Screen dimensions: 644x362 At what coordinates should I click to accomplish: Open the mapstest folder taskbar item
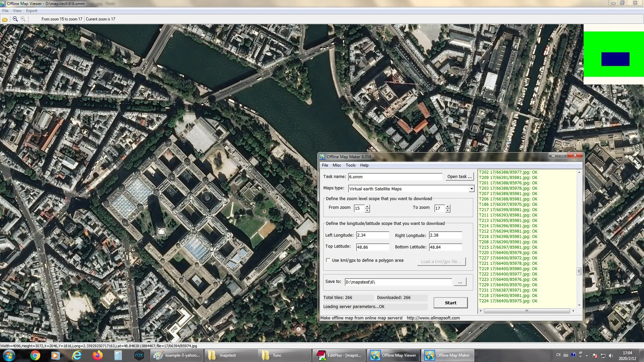tap(231, 355)
